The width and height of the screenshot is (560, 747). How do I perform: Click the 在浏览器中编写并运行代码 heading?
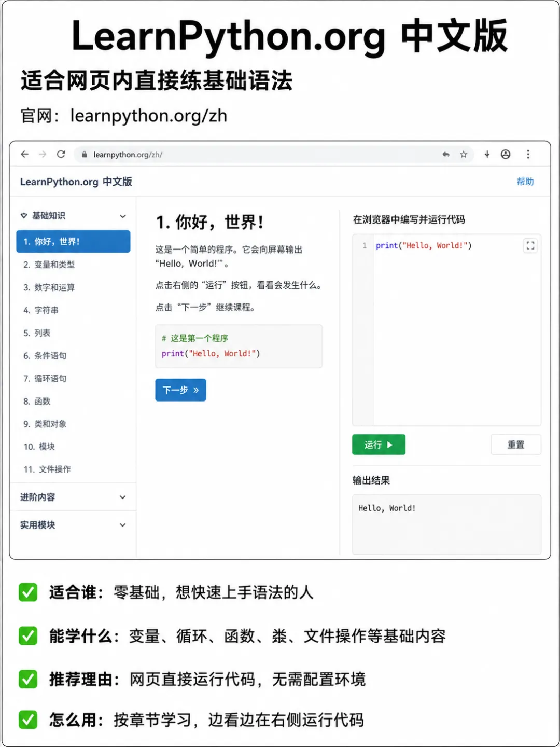point(409,220)
